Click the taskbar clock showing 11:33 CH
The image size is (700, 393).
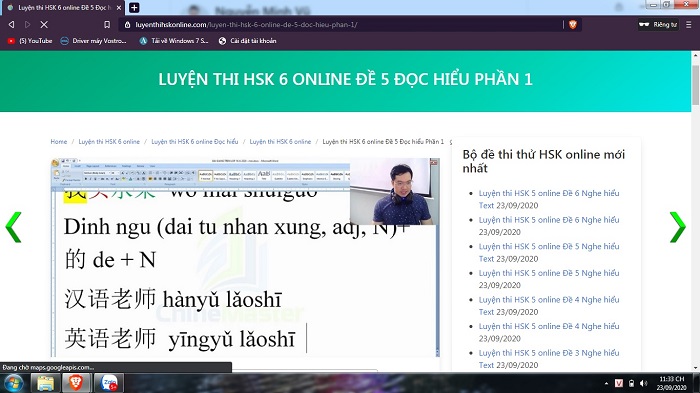click(x=671, y=383)
